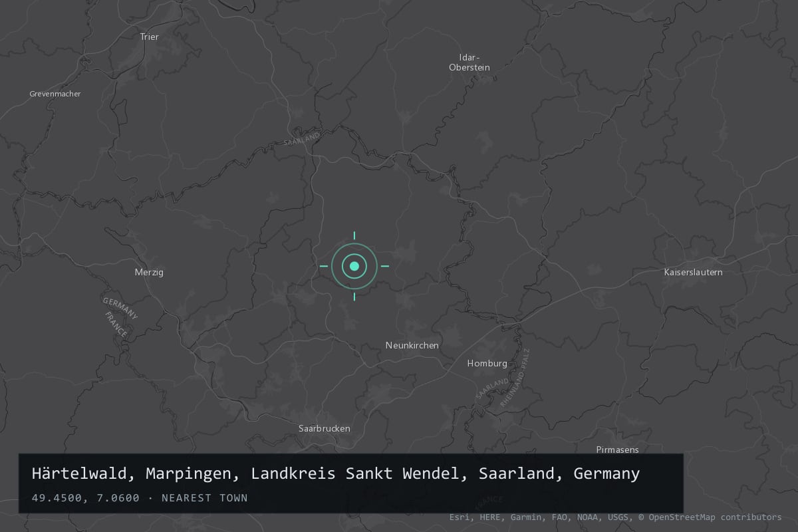Click the Saarbrucken city label
This screenshot has width=798, height=532.
[325, 428]
